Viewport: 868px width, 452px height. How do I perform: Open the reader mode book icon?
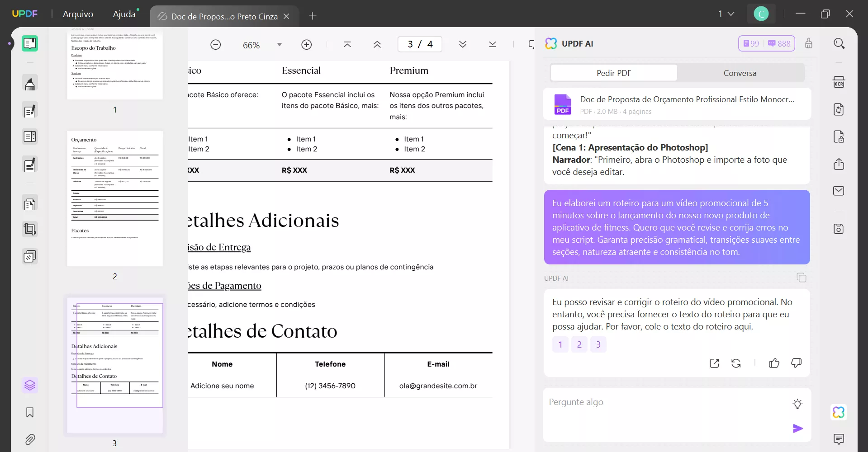point(30,43)
